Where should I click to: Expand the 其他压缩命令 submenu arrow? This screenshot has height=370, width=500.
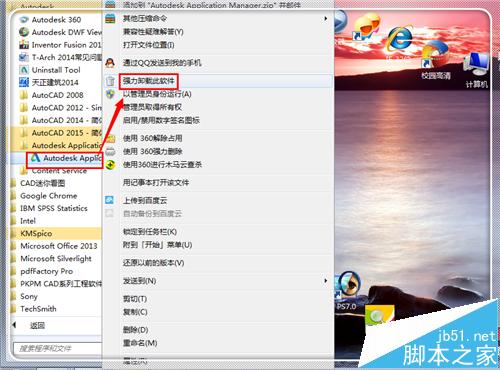tap(326, 19)
